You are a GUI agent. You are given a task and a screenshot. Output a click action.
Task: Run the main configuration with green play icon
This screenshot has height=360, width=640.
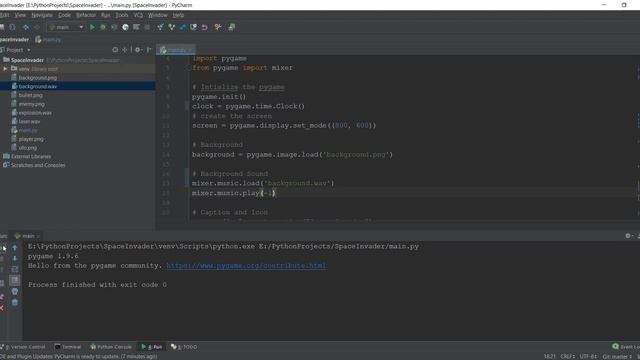(92, 27)
